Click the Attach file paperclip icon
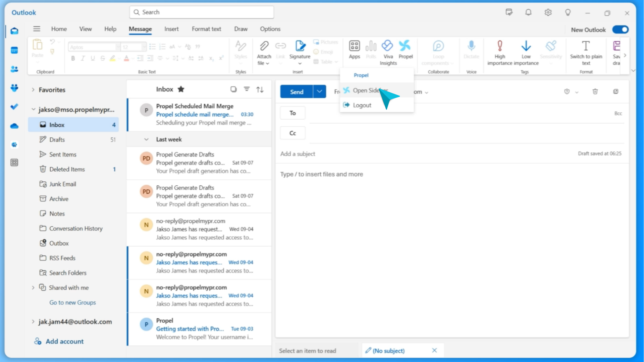644x362 pixels. click(x=264, y=46)
